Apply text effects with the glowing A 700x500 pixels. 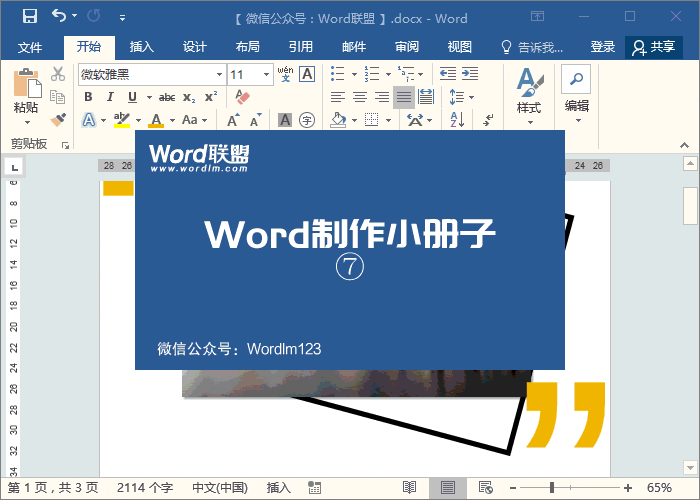click(x=89, y=120)
